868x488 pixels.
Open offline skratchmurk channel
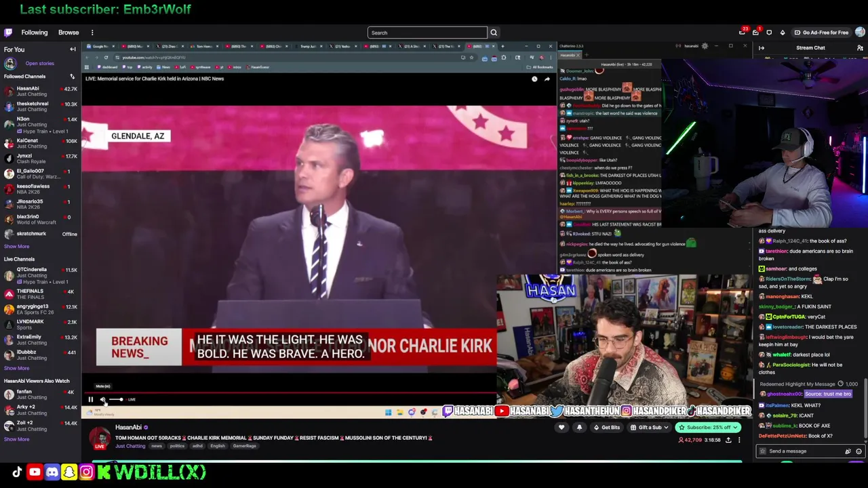point(41,234)
